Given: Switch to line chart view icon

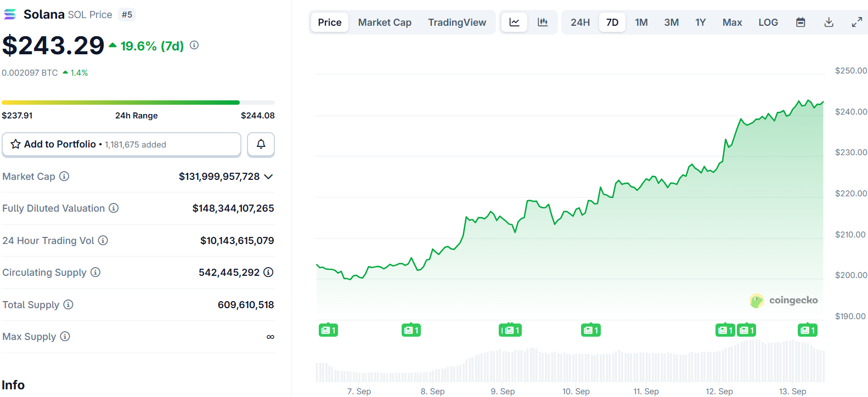Looking at the screenshot, I should pos(515,22).
